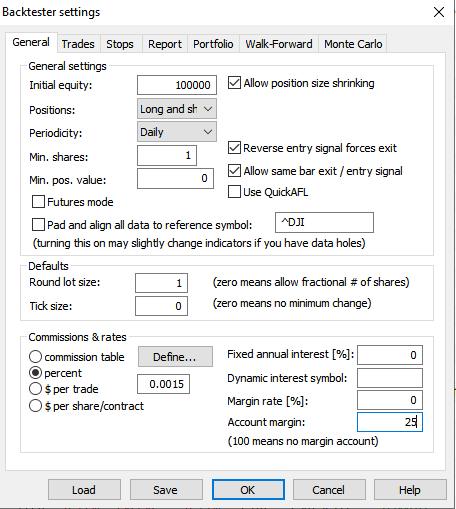Image resolution: width=456 pixels, height=509 pixels.
Task: Enable Futures mode checkbox
Action: click(x=38, y=202)
